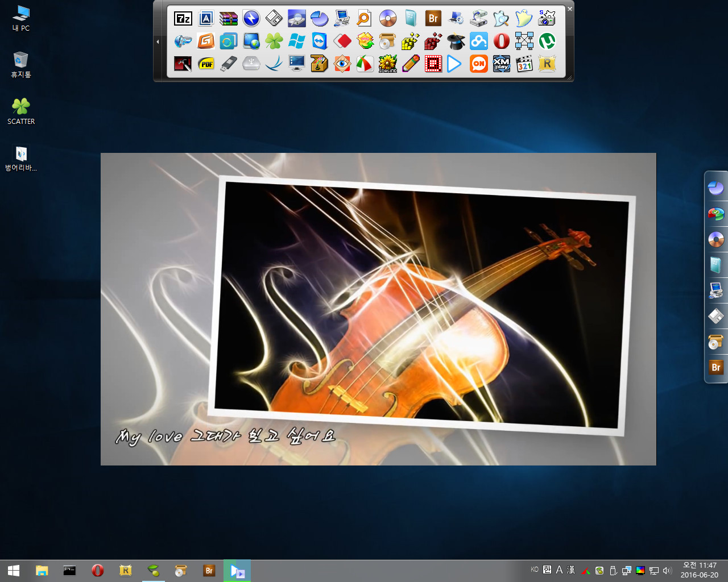Open the red diamond icon in dock

coord(342,41)
